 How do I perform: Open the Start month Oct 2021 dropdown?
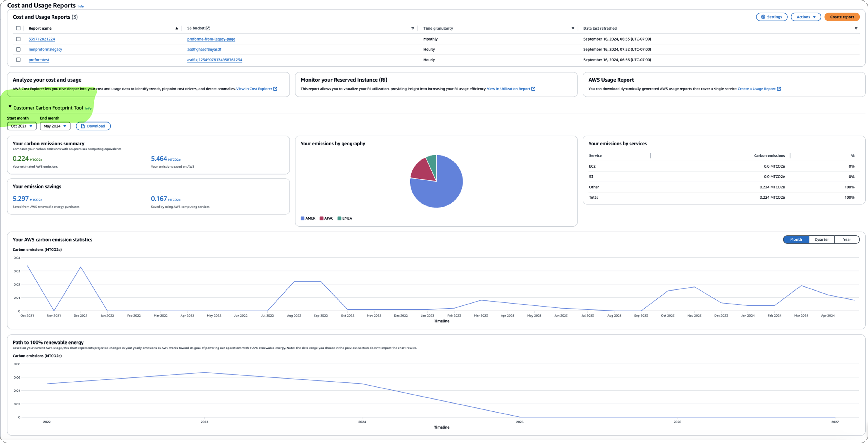pos(22,126)
